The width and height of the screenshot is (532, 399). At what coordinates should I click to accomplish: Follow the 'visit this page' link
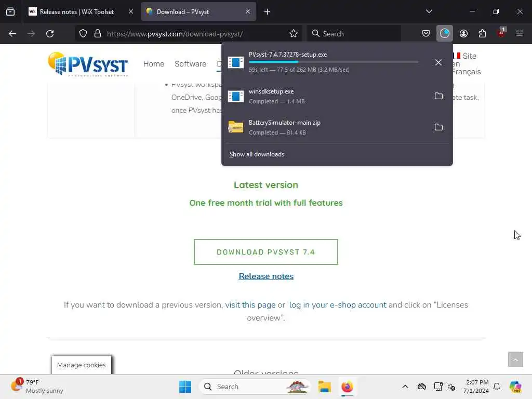(x=250, y=305)
